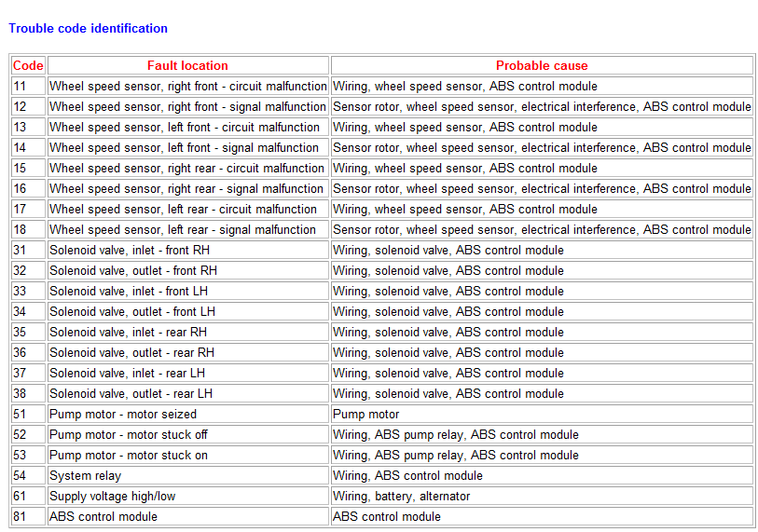This screenshot has height=532, width=758.
Task: Click the 'Fault location' column header
Action: tap(187, 65)
